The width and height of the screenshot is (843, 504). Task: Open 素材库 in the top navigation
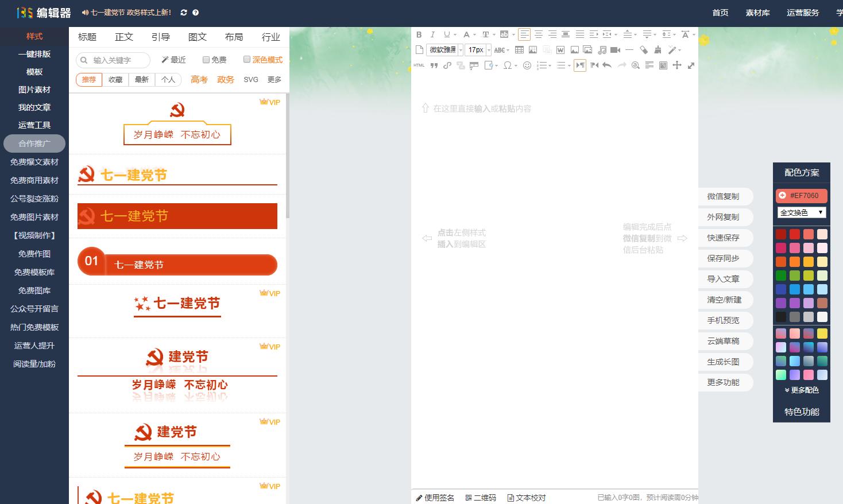[757, 12]
